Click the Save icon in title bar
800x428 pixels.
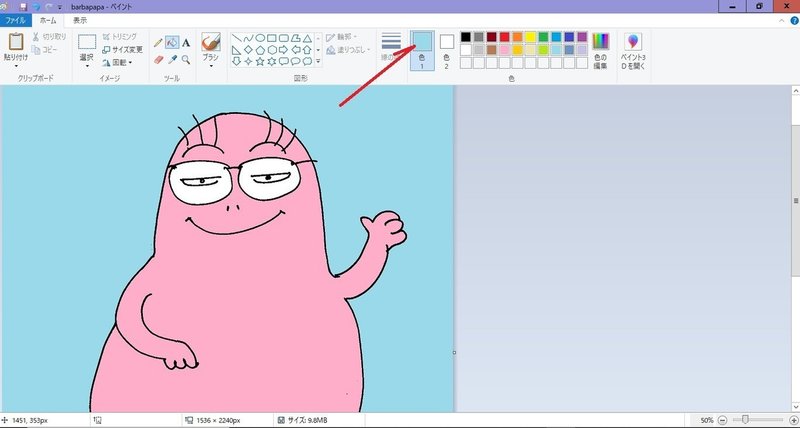(x=23, y=7)
